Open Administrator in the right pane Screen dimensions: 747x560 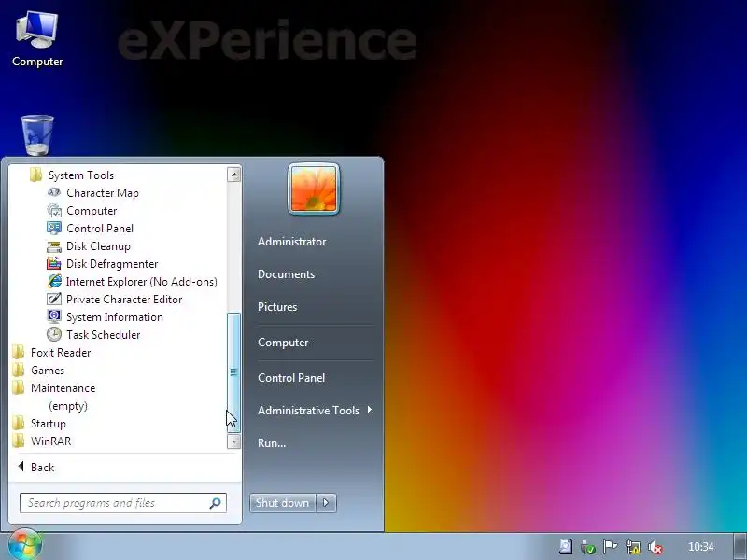pyautogui.click(x=291, y=242)
